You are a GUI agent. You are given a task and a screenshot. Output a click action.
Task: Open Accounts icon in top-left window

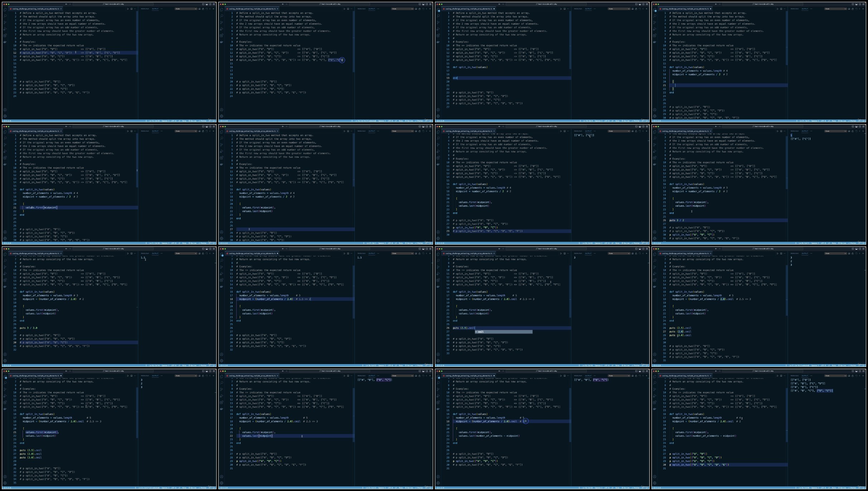(5, 110)
